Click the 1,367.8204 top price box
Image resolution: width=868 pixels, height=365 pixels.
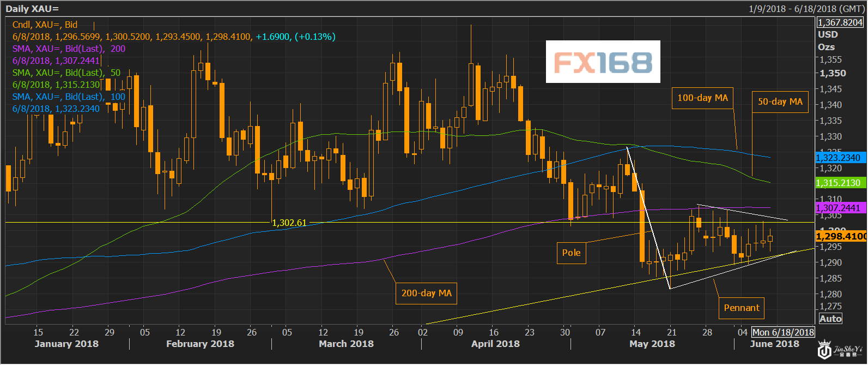[x=840, y=22]
